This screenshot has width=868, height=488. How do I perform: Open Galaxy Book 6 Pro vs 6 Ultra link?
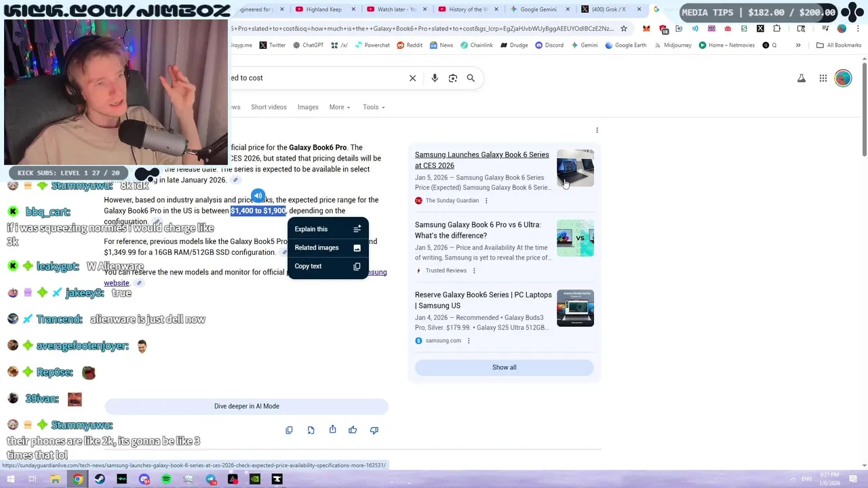coord(478,230)
